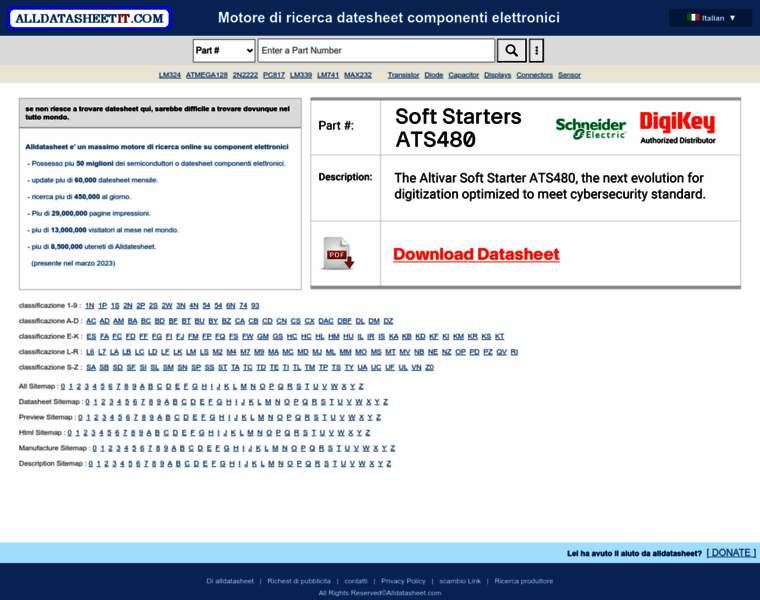
Task: Click the DONATE link
Action: (731, 553)
